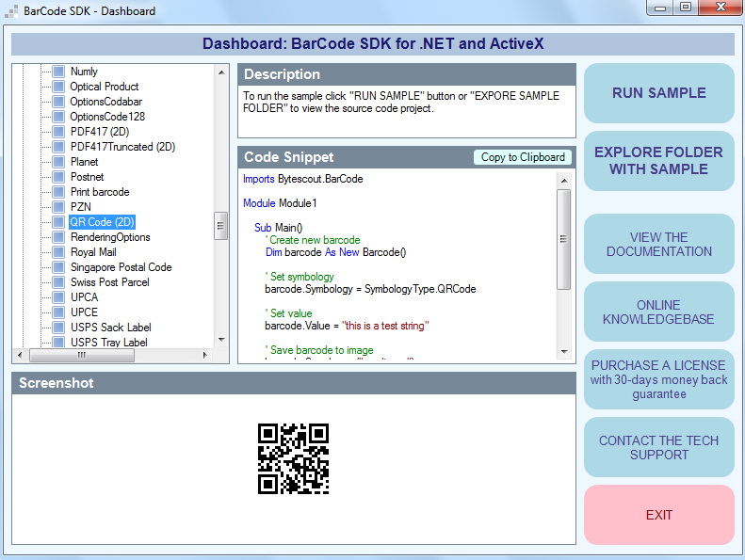This screenshot has width=745, height=560.
Task: Click the icon beside the Numly item
Action: (58, 72)
